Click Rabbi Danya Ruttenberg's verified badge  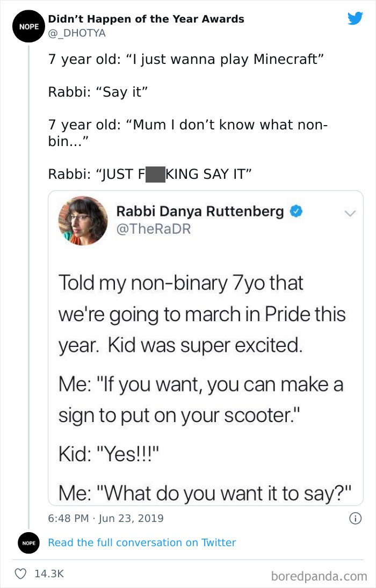point(295,212)
